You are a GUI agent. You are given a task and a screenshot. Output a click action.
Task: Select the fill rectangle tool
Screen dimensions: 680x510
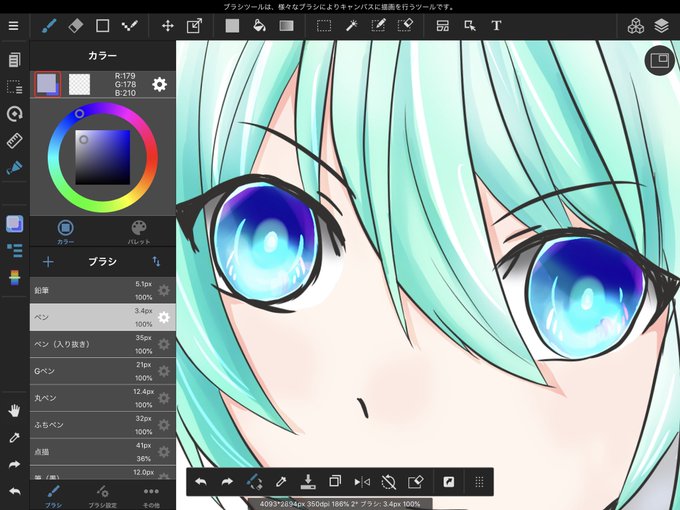[x=232, y=26]
